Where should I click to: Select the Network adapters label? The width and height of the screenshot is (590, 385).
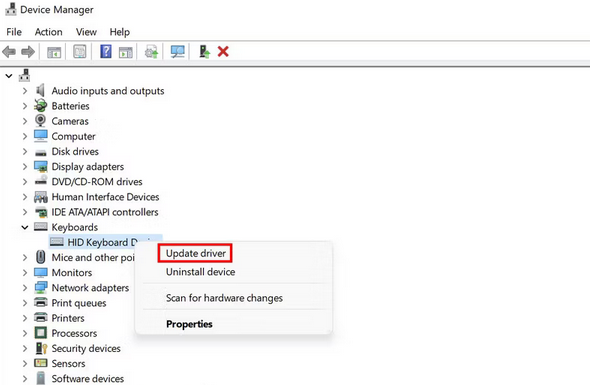[90, 288]
